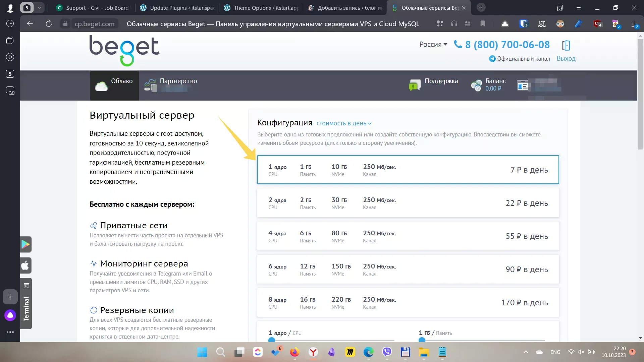Switch to Добавить запись tab
This screenshot has height=362, width=644.
(345, 8)
